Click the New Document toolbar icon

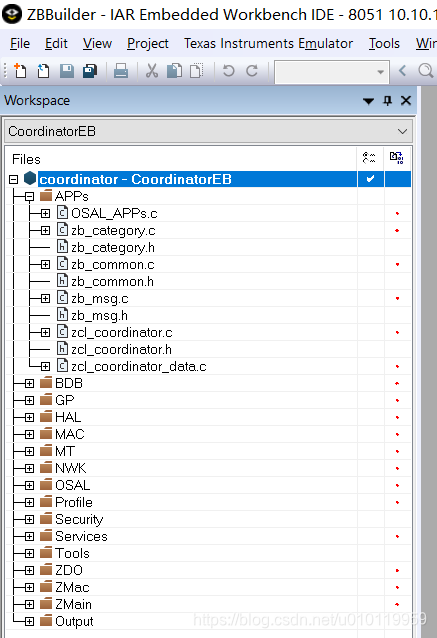(20, 71)
